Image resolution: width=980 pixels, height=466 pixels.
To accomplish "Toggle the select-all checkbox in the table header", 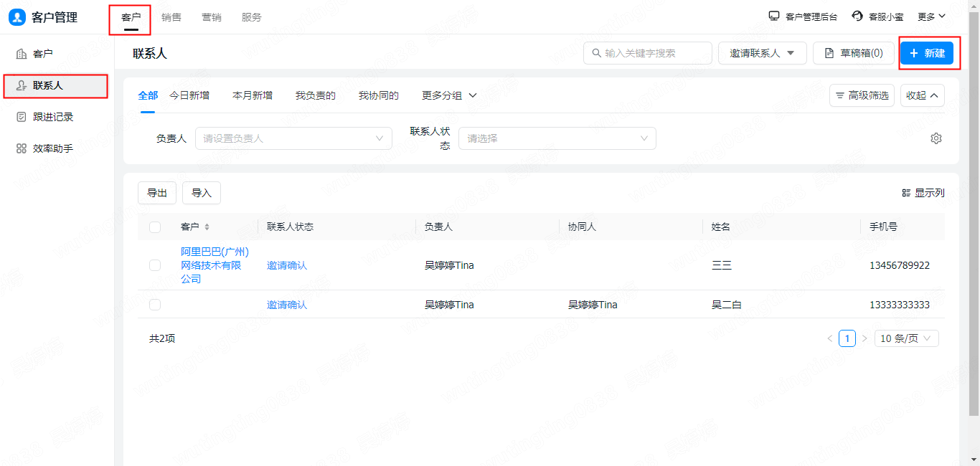I will click(x=155, y=227).
